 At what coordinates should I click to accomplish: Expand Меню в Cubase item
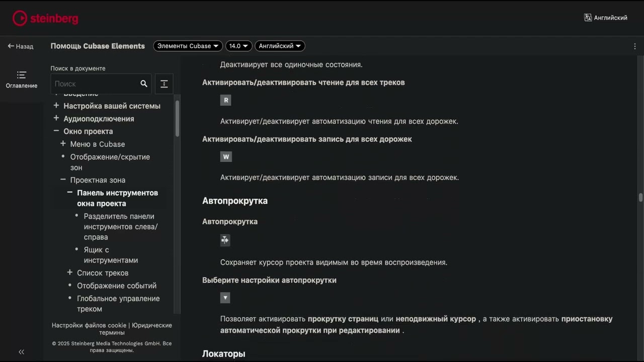(63, 143)
